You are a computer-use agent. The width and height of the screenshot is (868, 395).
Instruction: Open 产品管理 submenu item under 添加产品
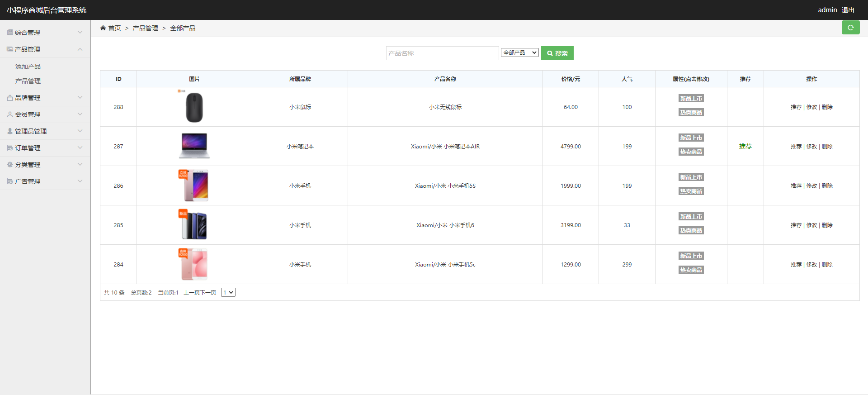click(28, 81)
